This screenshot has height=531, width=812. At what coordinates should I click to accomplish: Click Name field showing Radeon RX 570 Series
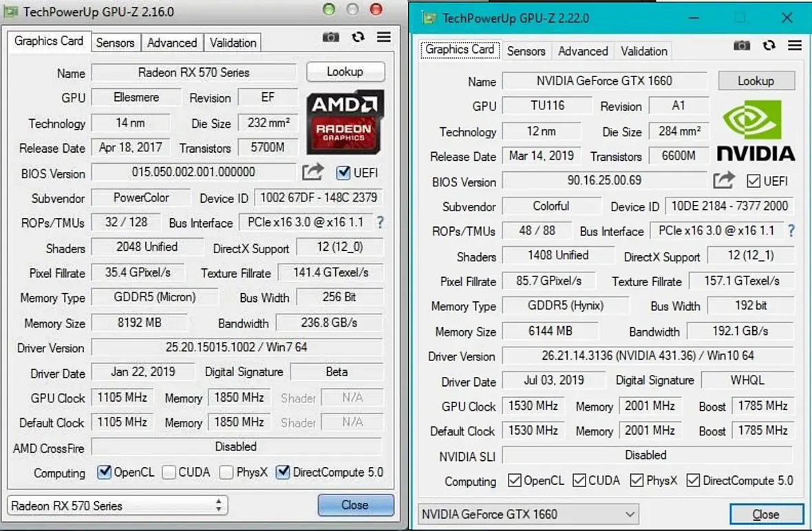pos(193,72)
